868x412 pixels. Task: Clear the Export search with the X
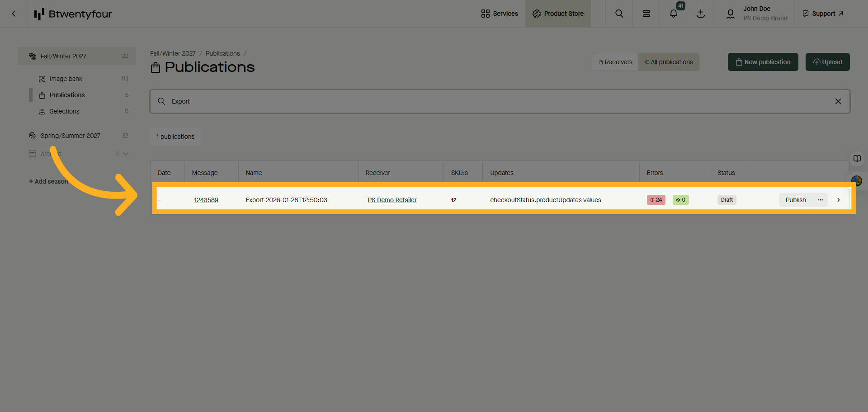tap(839, 101)
